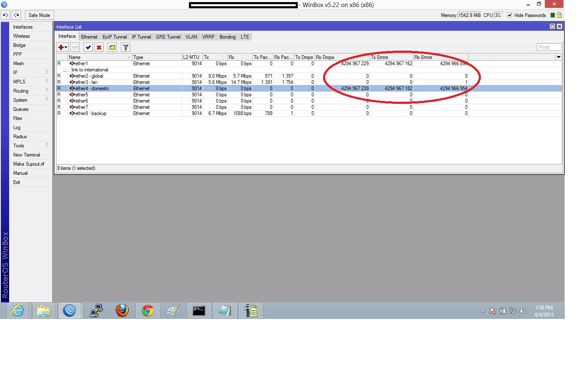The width and height of the screenshot is (588, 392).
Task: Sort by the L2 MTU column header
Action: [192, 57]
